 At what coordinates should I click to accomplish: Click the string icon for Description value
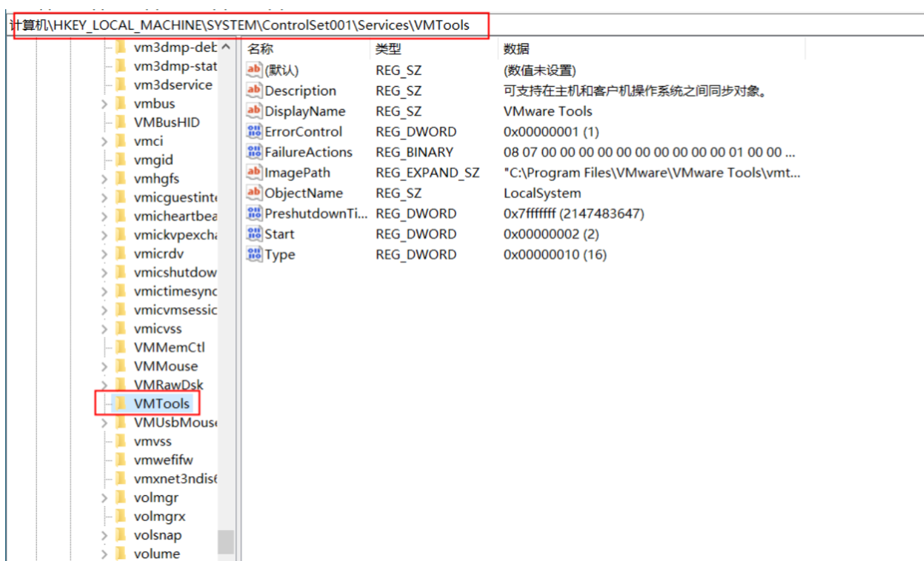pyautogui.click(x=254, y=90)
